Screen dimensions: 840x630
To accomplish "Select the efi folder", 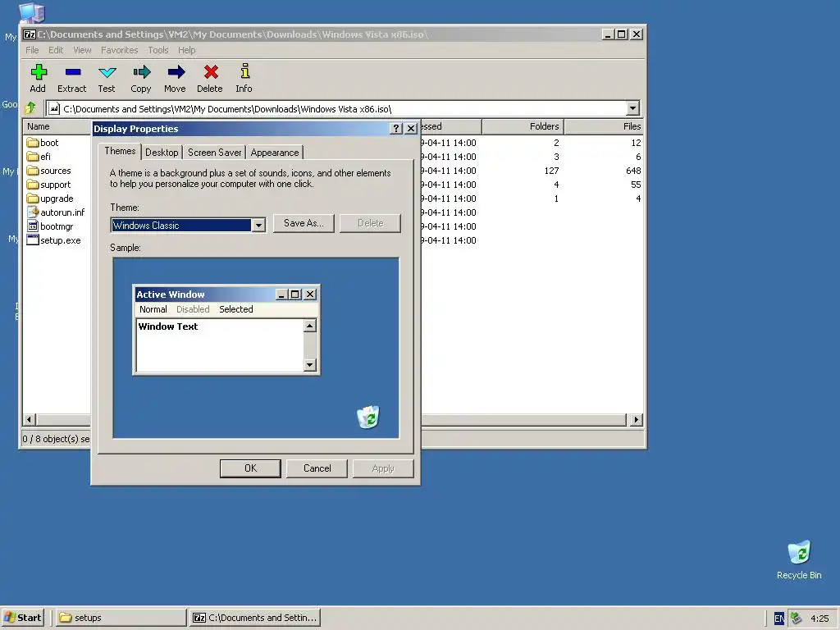I will (38, 157).
